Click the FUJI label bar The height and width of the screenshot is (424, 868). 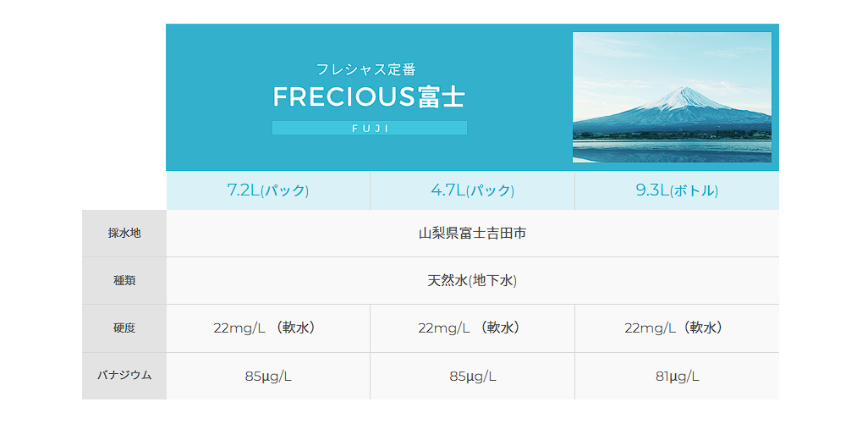[x=369, y=128]
